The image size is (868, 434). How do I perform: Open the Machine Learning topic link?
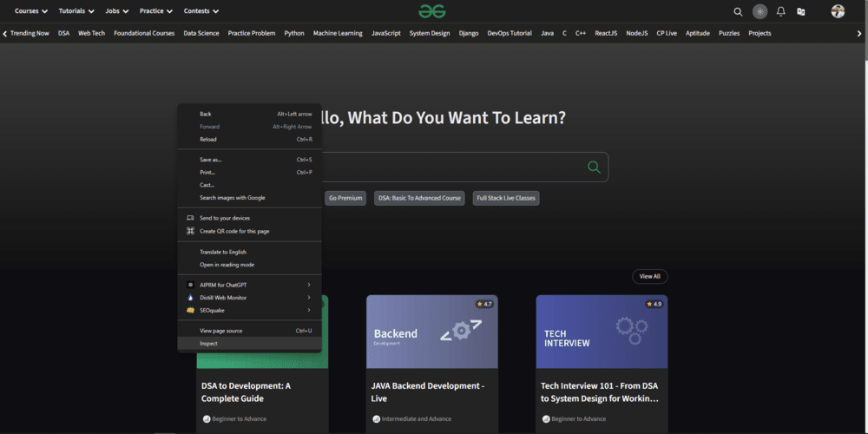pyautogui.click(x=338, y=33)
